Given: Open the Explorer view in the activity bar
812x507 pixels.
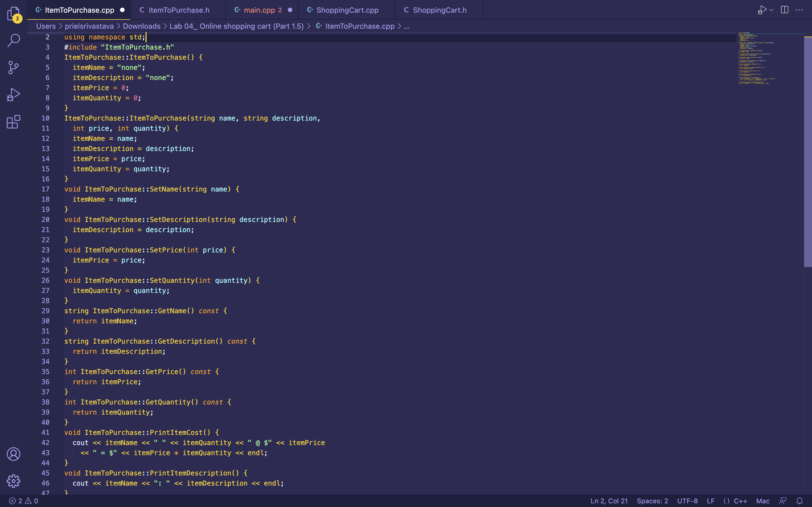Looking at the screenshot, I should (x=14, y=14).
